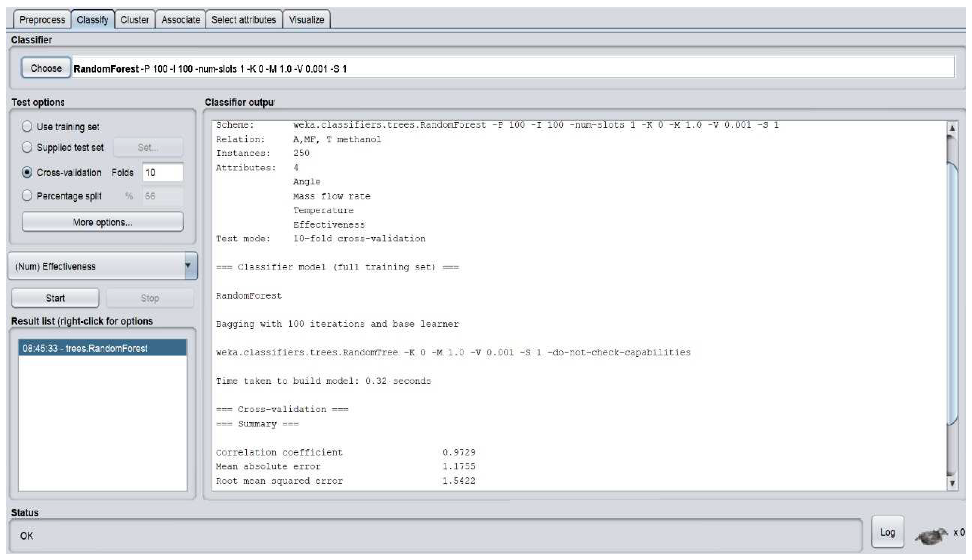The width and height of the screenshot is (972, 560).
Task: Open the Cluster tab
Action: 134,20
